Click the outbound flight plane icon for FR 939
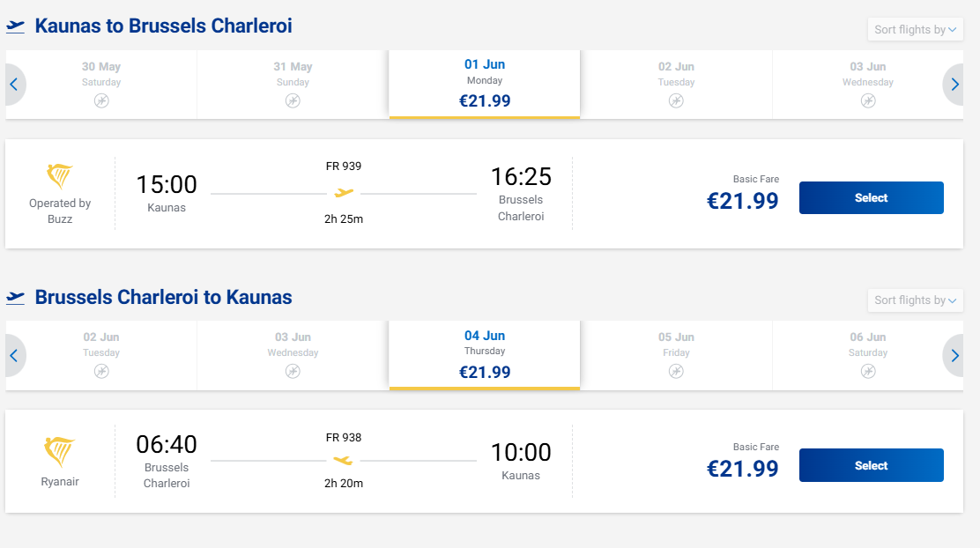 pyautogui.click(x=344, y=193)
